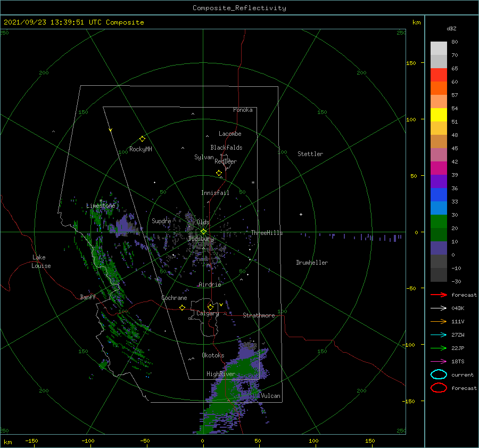Click the RockyMH label

(141, 149)
